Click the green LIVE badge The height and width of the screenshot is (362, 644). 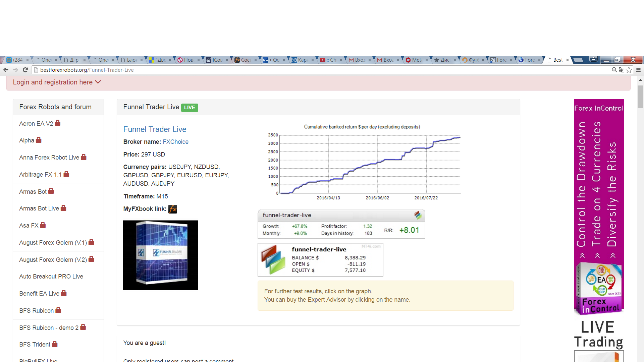pyautogui.click(x=190, y=108)
